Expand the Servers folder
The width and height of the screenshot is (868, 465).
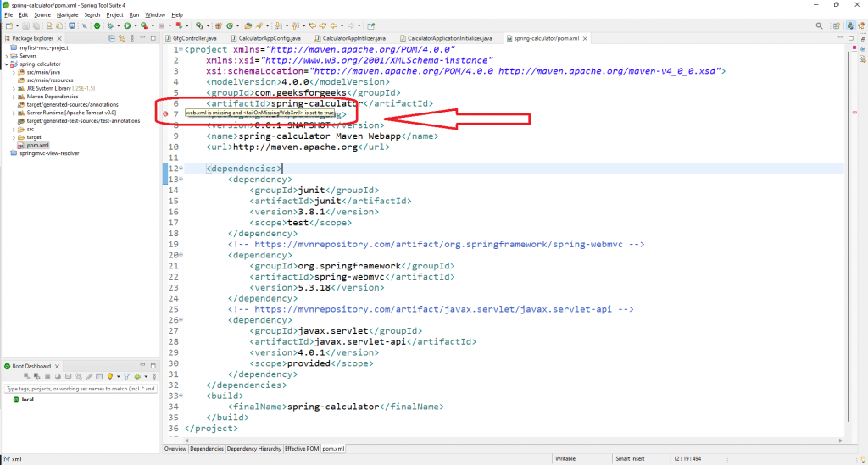click(x=7, y=56)
